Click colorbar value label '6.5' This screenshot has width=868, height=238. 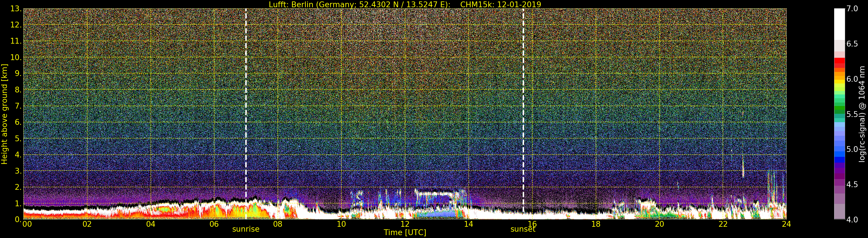(x=852, y=44)
